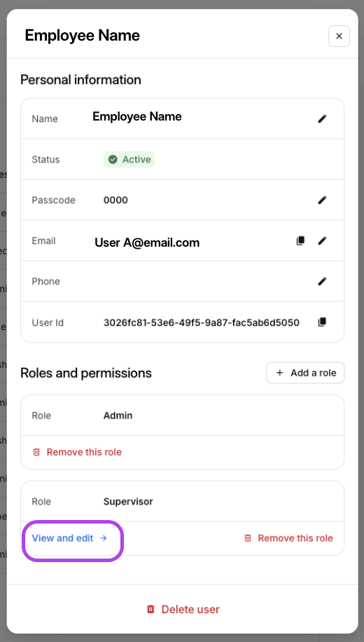Click the Add a role button

pyautogui.click(x=305, y=373)
